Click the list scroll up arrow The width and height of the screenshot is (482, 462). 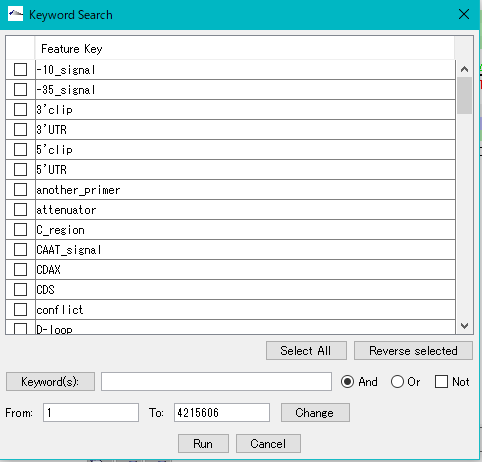tap(464, 69)
